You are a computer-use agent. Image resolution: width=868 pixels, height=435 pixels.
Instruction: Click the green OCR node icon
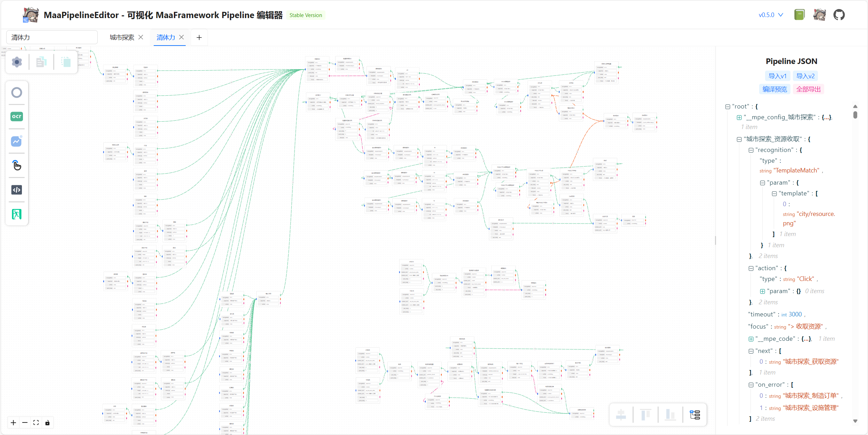pyautogui.click(x=17, y=116)
